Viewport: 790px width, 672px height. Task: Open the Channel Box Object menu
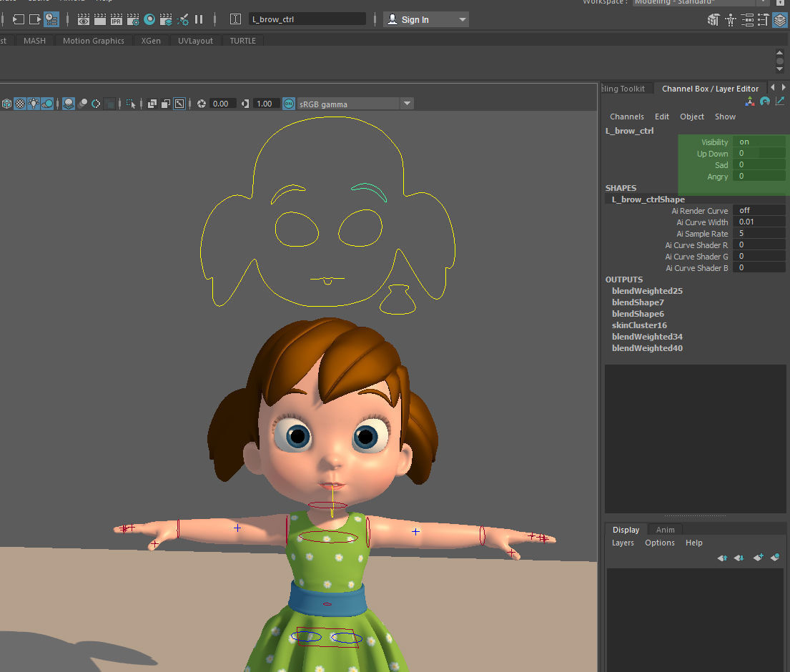coord(692,117)
